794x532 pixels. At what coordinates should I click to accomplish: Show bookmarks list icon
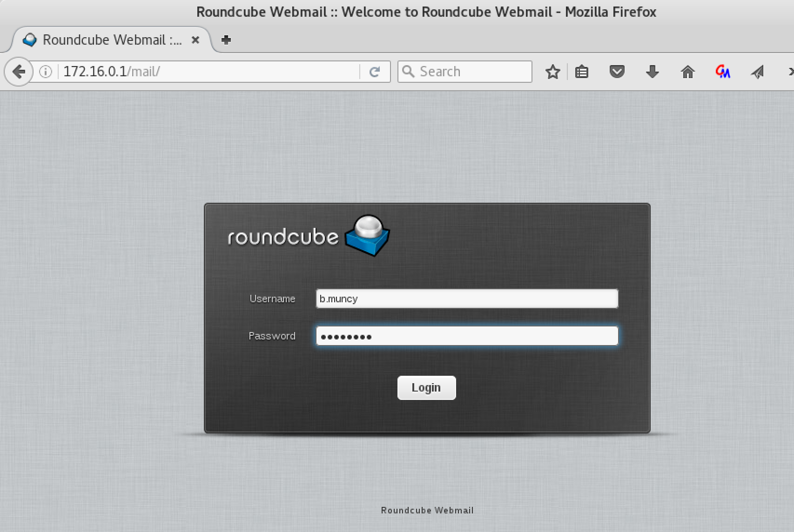click(x=582, y=72)
